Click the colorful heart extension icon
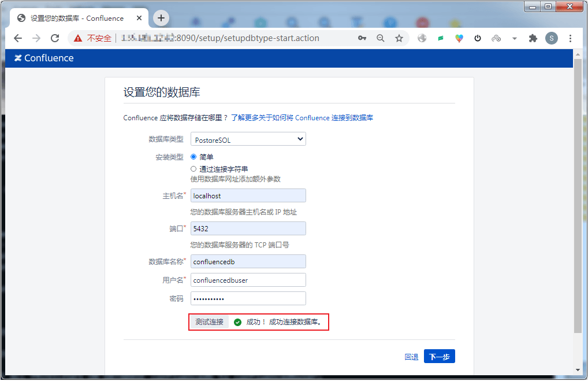588x381 pixels. (459, 38)
